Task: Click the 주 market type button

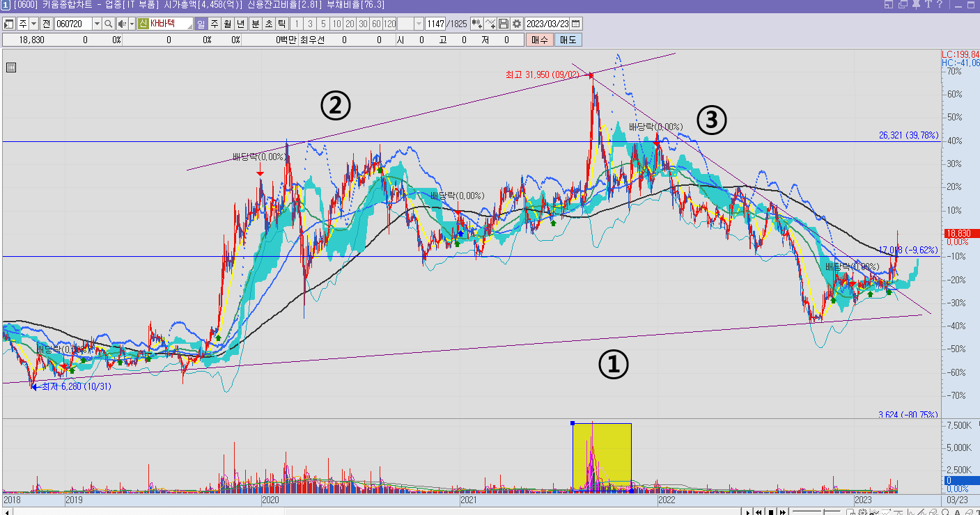Action: (23, 24)
